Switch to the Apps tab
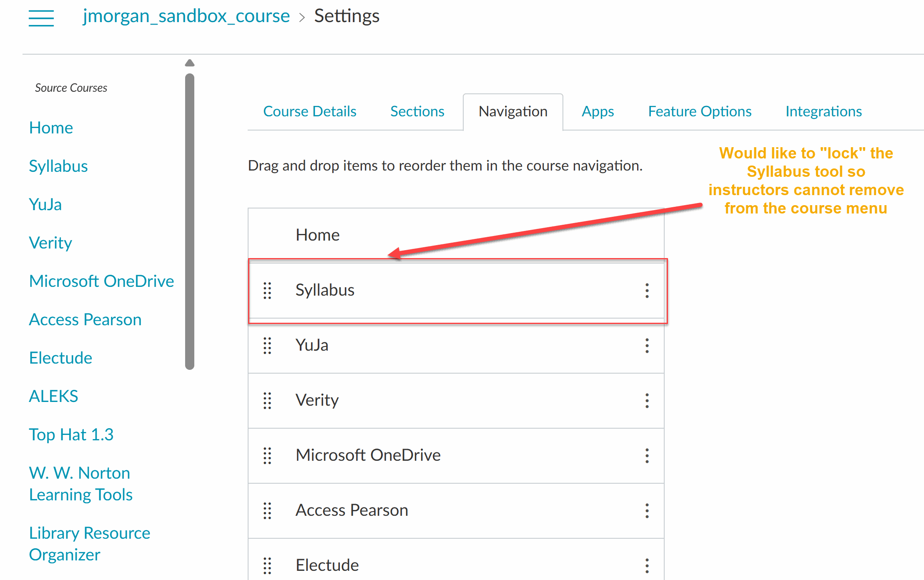Viewport: 924px width, 580px height. tap(597, 111)
